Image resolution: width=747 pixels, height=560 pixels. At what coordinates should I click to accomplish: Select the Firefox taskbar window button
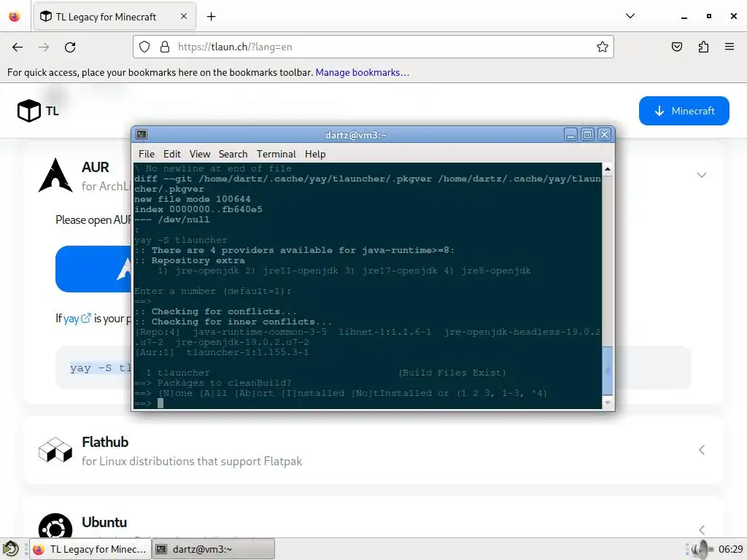[x=90, y=549]
